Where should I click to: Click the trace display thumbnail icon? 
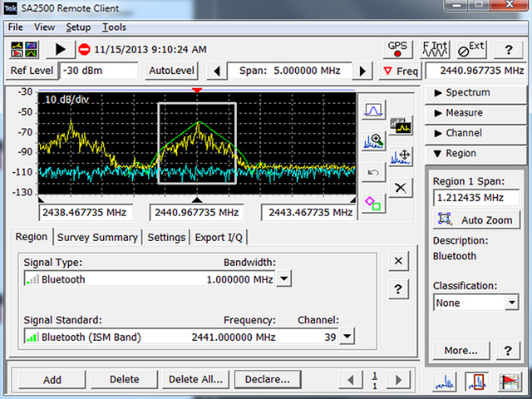pos(401,126)
